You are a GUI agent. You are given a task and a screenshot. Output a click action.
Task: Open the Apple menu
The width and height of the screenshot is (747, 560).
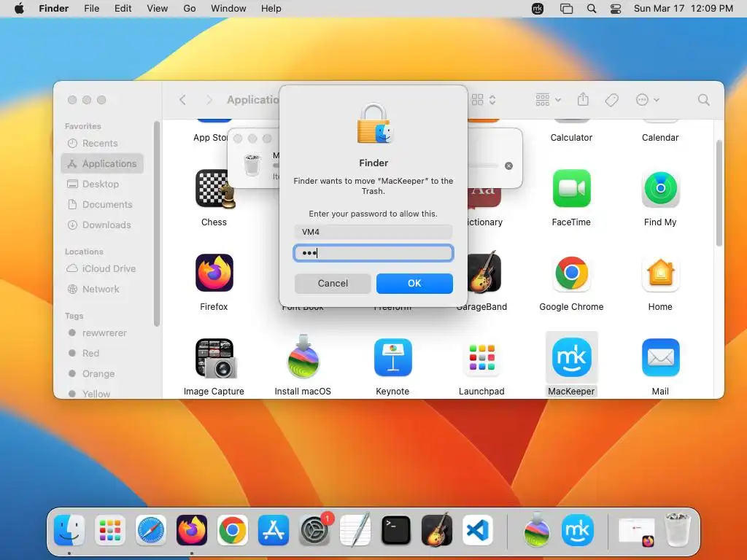pos(19,9)
